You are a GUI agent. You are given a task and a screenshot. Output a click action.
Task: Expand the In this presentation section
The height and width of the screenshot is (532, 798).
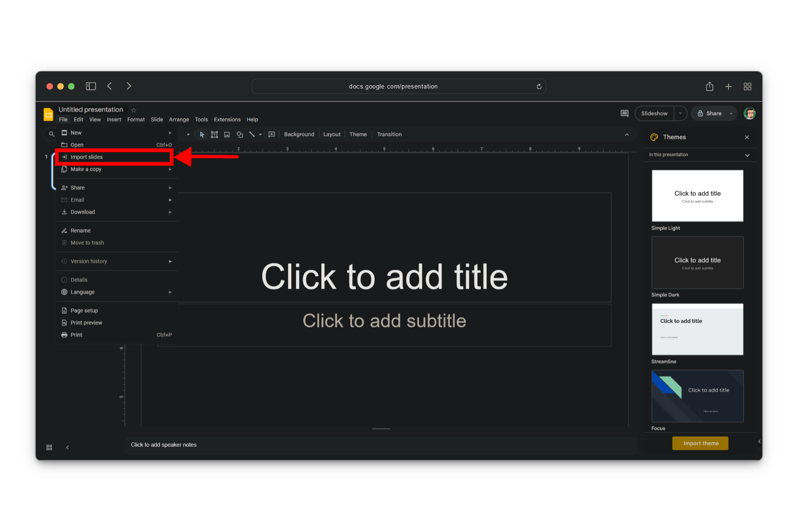[747, 155]
